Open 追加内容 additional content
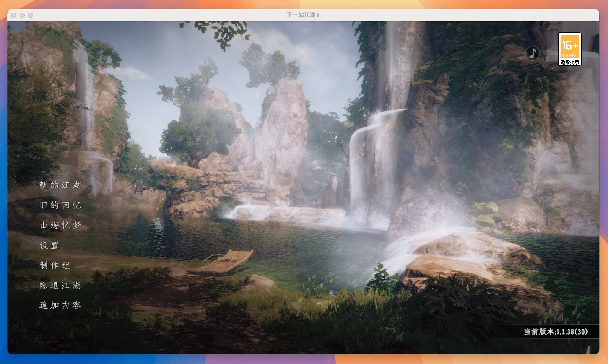Screen dimensions: 608x364 pyautogui.click(x=60, y=305)
